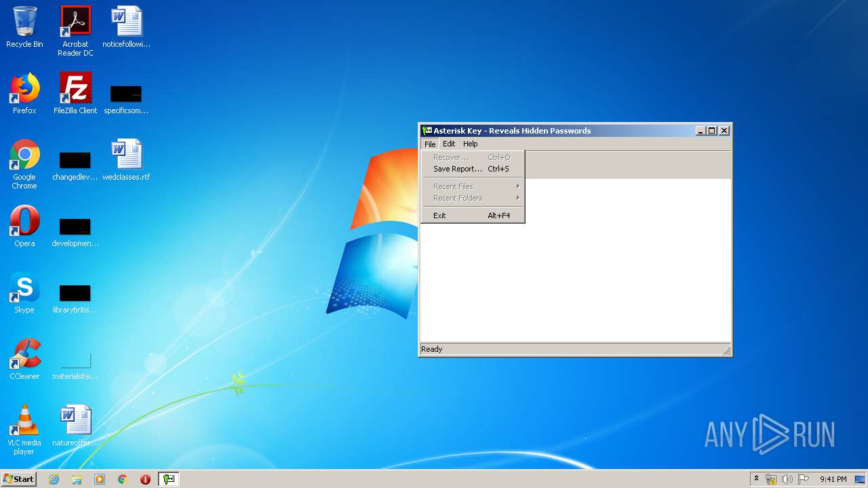This screenshot has height=488, width=868.
Task: Expand the Recent Files submenu
Action: (473, 186)
